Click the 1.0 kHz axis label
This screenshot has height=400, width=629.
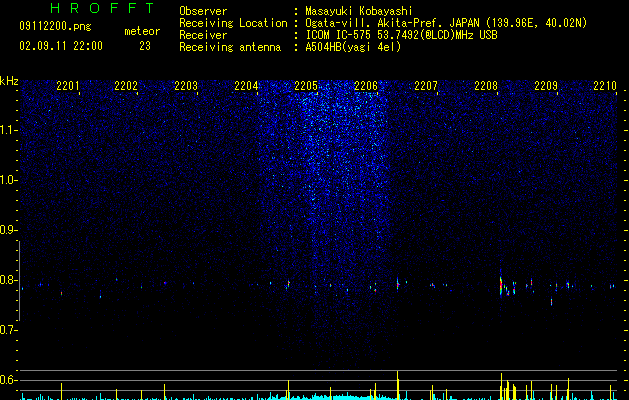pos(8,180)
